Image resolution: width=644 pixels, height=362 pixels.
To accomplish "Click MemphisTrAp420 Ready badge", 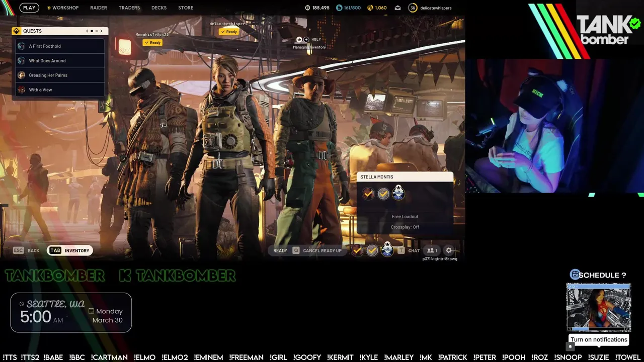I will point(152,42).
